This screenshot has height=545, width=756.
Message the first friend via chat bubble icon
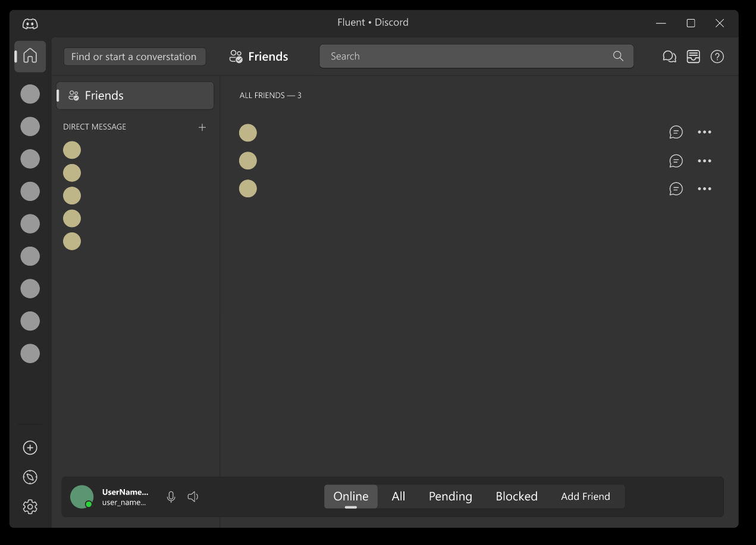676,132
